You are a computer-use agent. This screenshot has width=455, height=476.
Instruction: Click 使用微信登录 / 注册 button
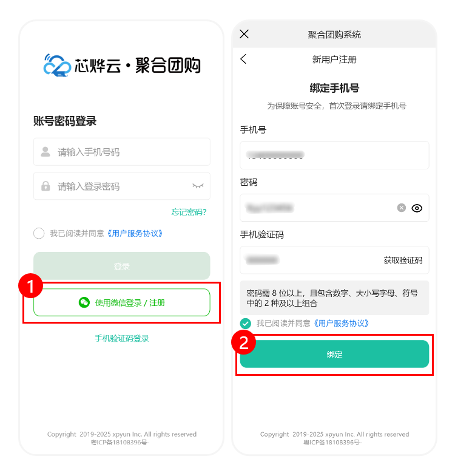pyautogui.click(x=121, y=302)
